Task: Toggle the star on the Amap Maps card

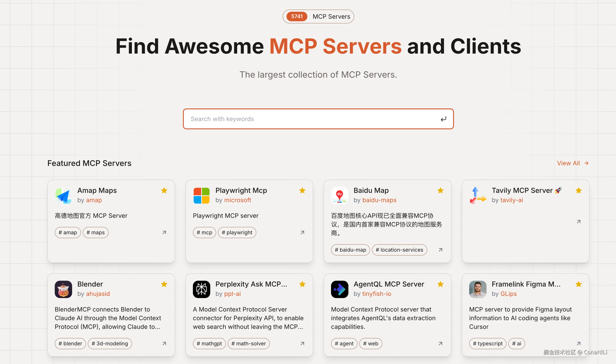Action: (x=164, y=191)
